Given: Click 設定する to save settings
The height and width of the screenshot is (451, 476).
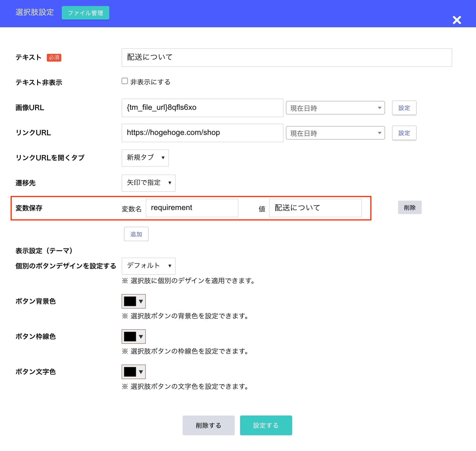Looking at the screenshot, I should coord(266,425).
